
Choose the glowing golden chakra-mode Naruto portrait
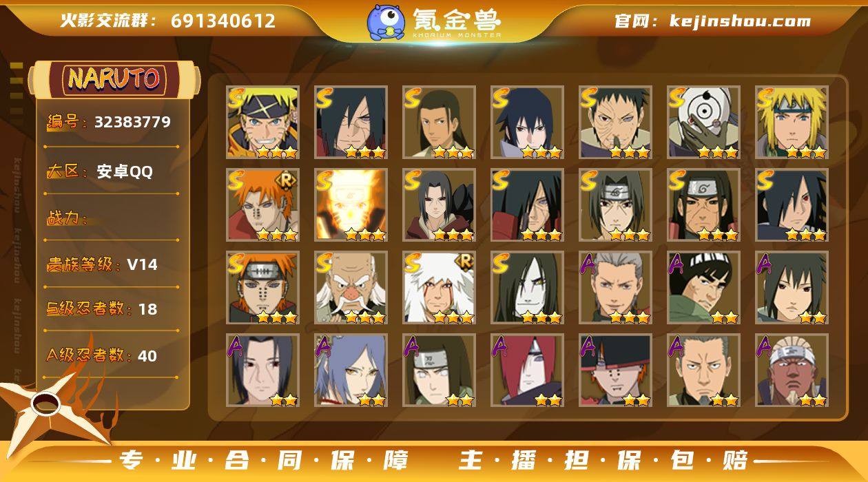(x=351, y=205)
